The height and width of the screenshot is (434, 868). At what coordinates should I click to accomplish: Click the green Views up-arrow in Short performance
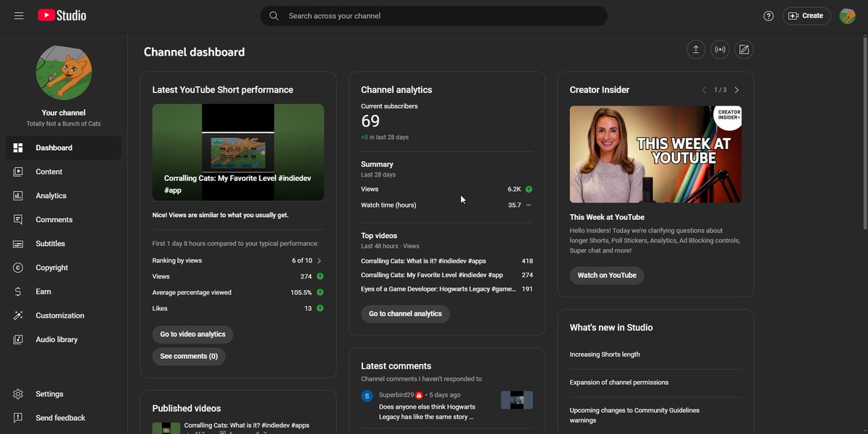click(x=320, y=276)
